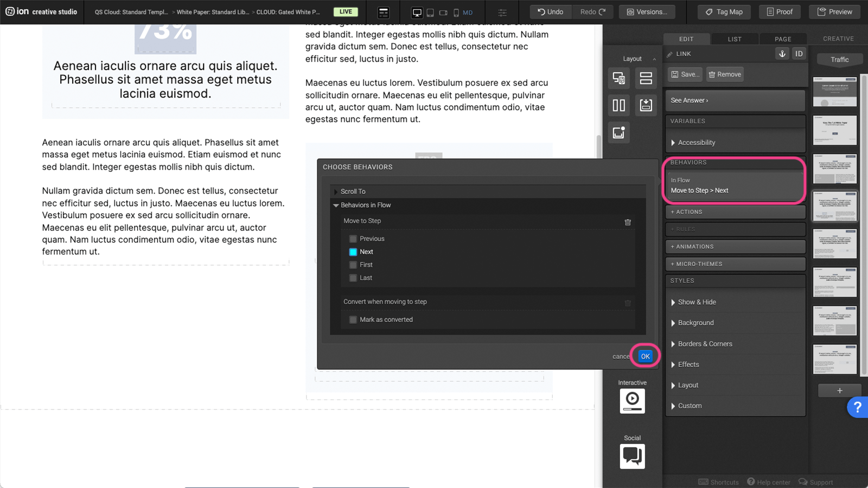Click the anchor icon in Link panel

782,54
